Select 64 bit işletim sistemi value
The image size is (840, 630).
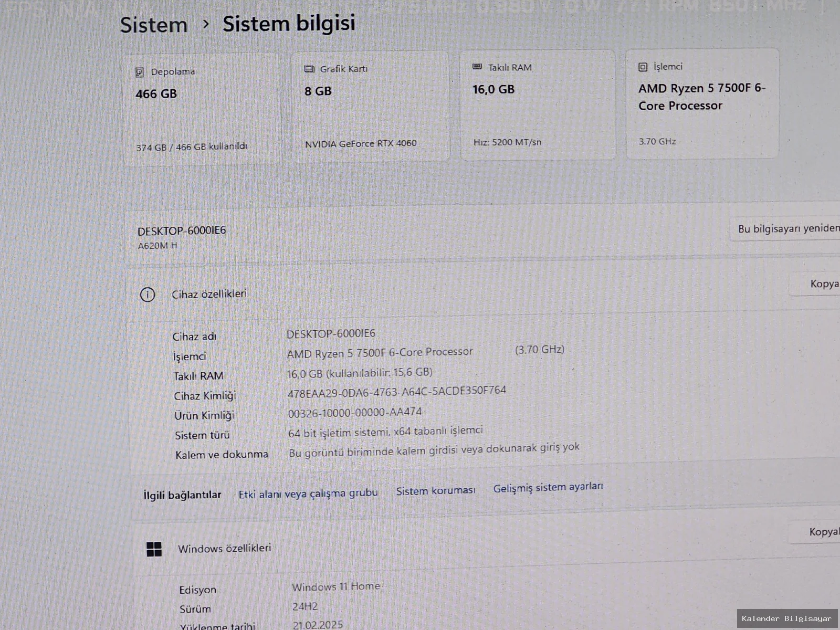(x=385, y=432)
